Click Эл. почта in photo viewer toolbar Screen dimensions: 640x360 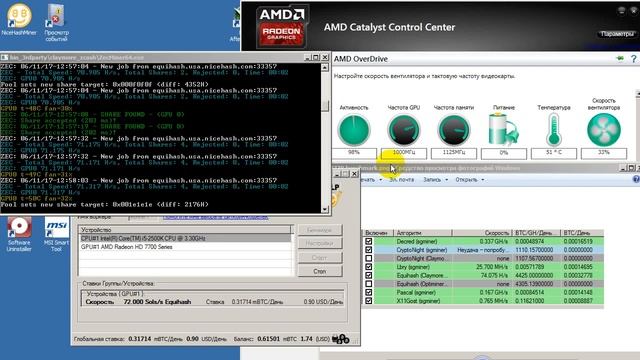(401, 180)
